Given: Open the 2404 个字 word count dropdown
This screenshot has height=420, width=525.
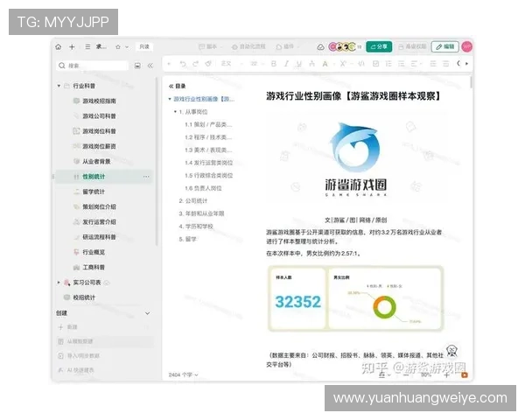Looking at the screenshot, I should click(184, 374).
